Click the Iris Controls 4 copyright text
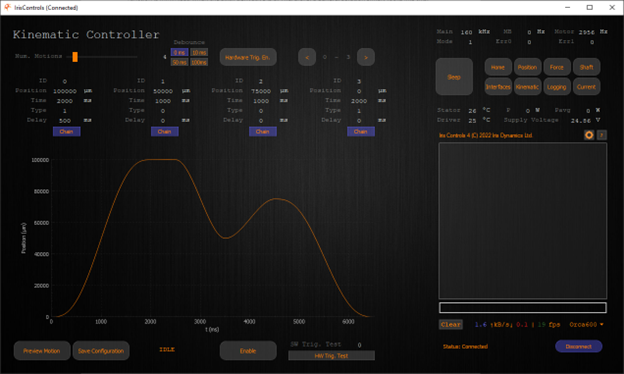 (486, 135)
